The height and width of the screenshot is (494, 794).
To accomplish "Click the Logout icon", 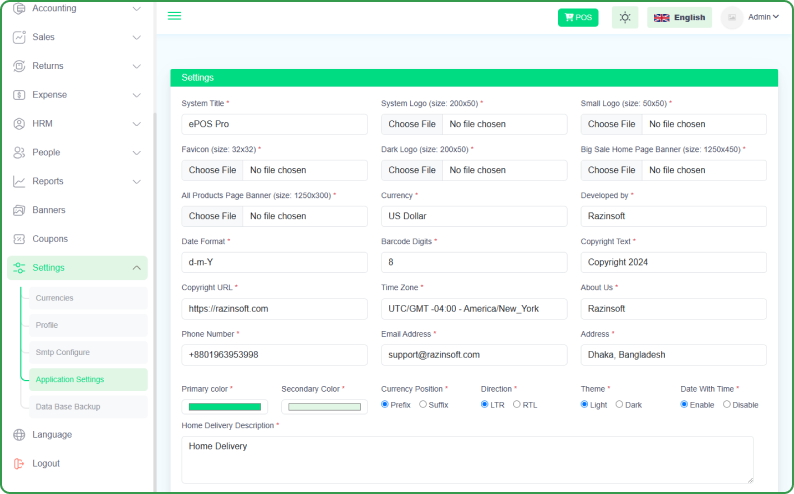I will pos(19,464).
